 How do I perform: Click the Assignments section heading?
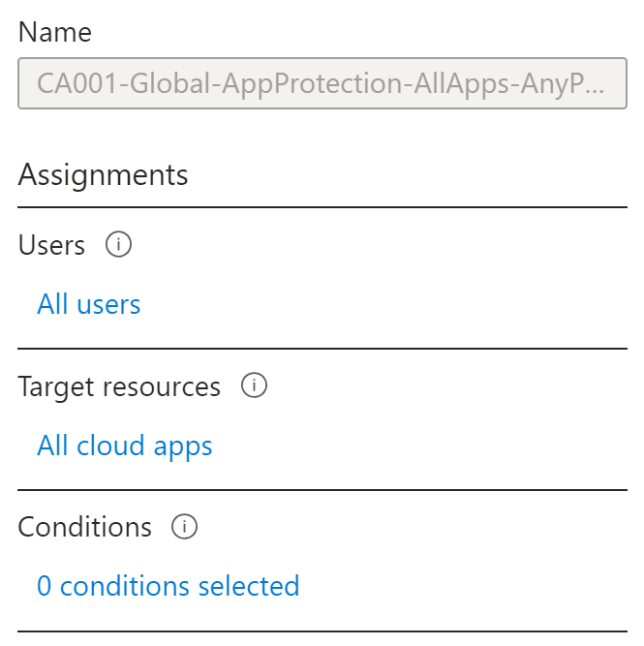(x=103, y=175)
